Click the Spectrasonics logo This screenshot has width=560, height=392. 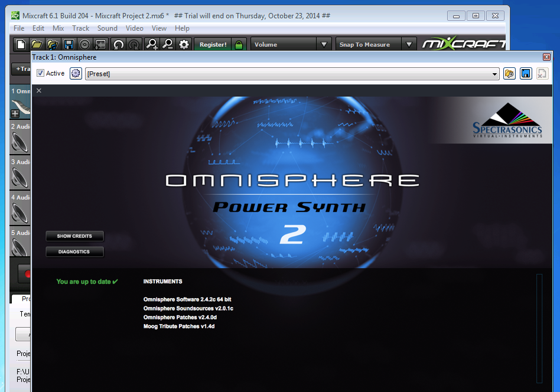coord(507,120)
